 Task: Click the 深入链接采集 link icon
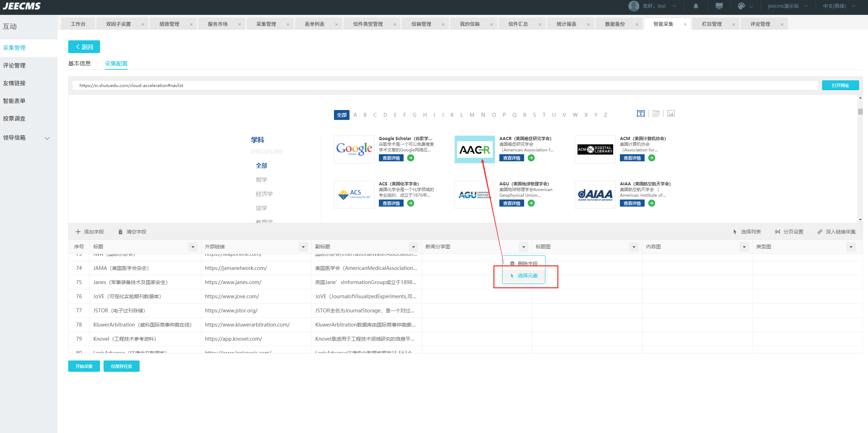click(x=820, y=232)
